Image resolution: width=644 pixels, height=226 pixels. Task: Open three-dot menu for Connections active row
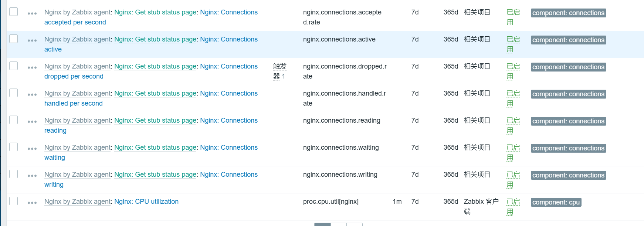32,40
